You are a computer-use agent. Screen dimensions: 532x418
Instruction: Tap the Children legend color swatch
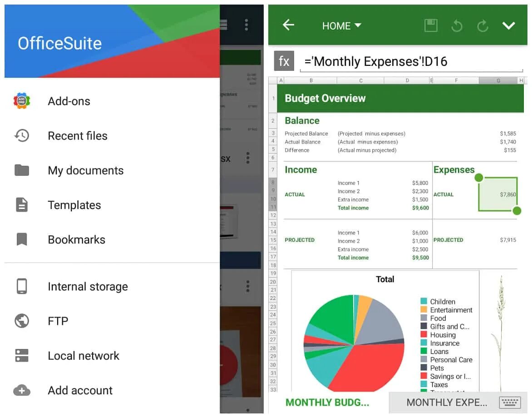[424, 301]
